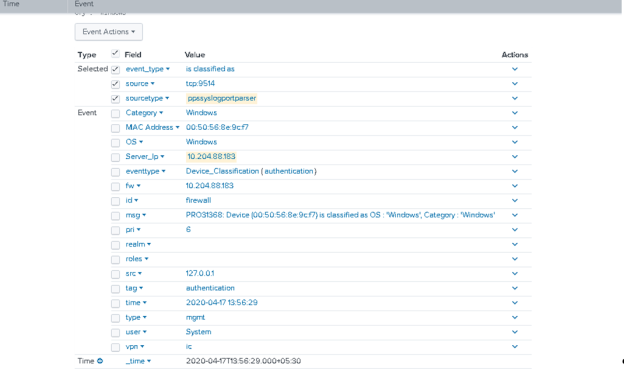Expand actions chevron for source row
Viewport: 624px width, 373px height.
(515, 84)
